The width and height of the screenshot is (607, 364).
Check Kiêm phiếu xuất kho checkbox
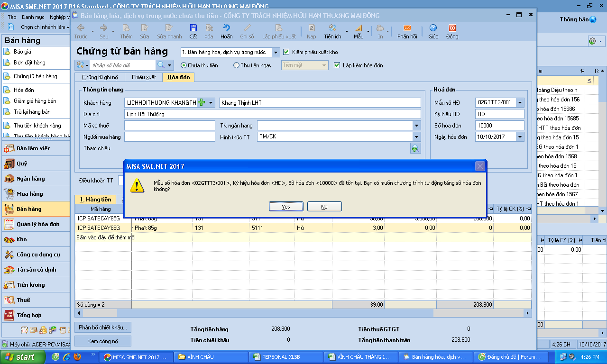(286, 52)
